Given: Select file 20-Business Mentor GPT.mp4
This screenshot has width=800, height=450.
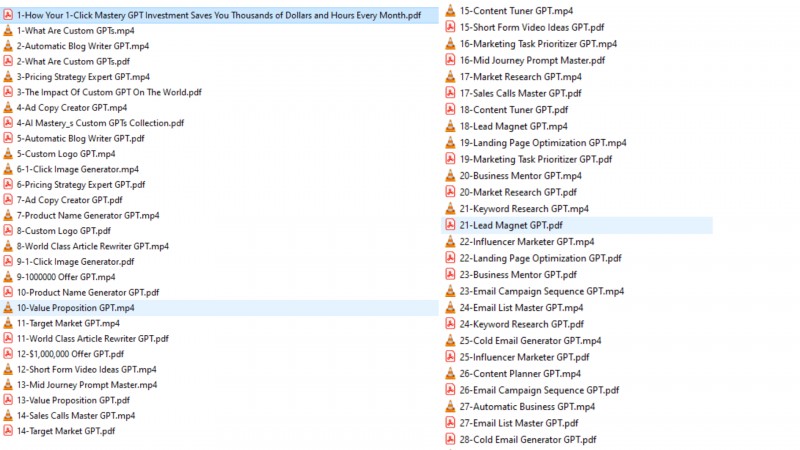Looking at the screenshot, I should tap(520, 176).
